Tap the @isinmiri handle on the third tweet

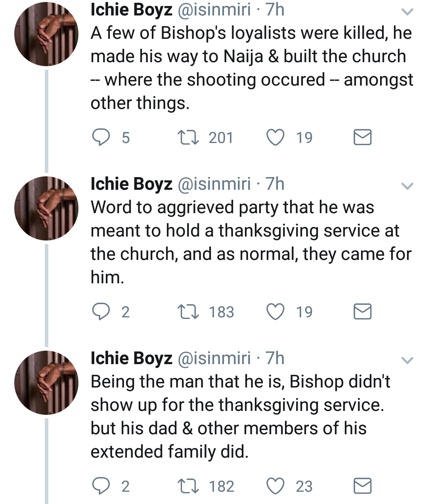click(214, 358)
